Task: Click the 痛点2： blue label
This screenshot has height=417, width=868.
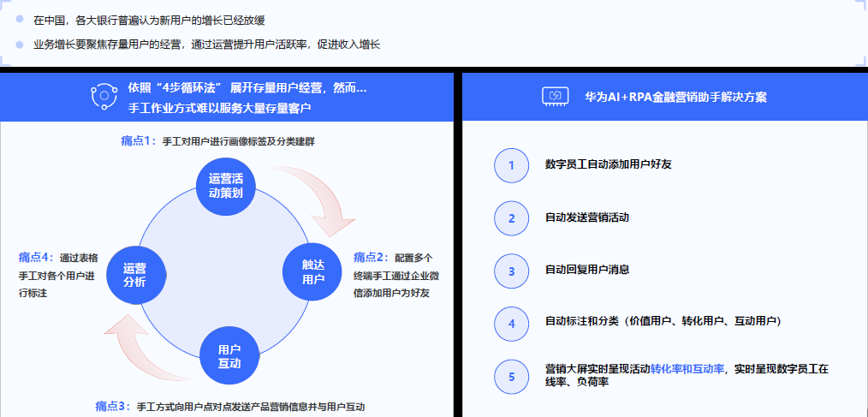Action: pyautogui.click(x=372, y=257)
